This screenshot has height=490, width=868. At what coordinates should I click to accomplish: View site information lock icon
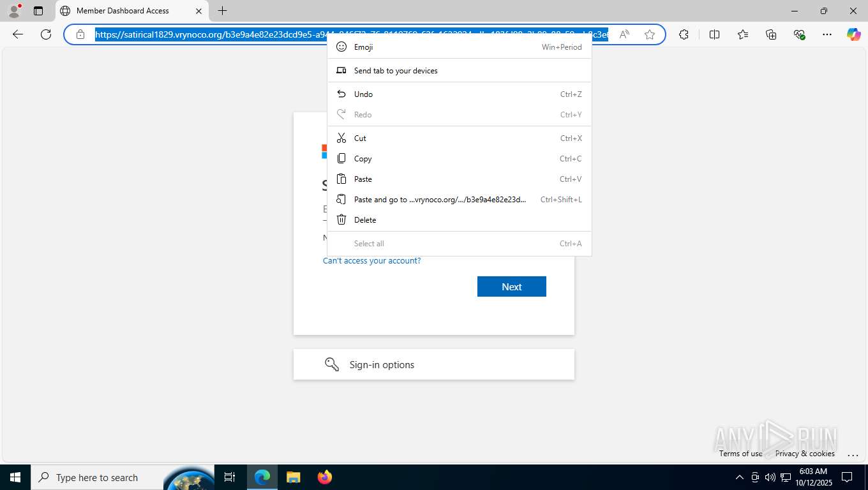click(x=80, y=34)
